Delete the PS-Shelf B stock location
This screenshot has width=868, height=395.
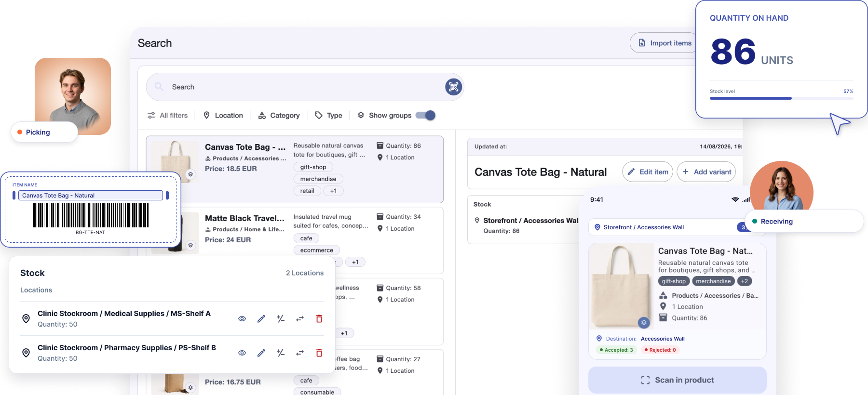[x=319, y=353]
